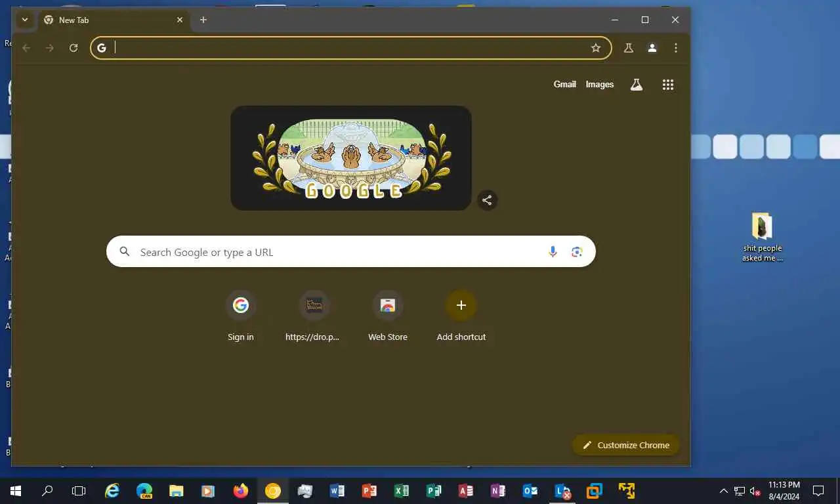The height and width of the screenshot is (504, 840).
Task: Close the New Tab tab
Action: coord(180,20)
